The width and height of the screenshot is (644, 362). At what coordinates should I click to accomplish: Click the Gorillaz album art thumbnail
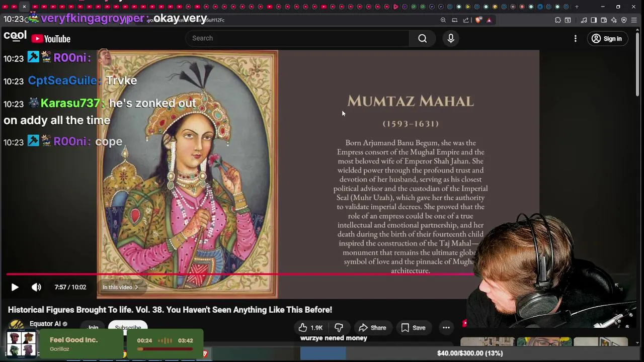[x=21, y=344]
